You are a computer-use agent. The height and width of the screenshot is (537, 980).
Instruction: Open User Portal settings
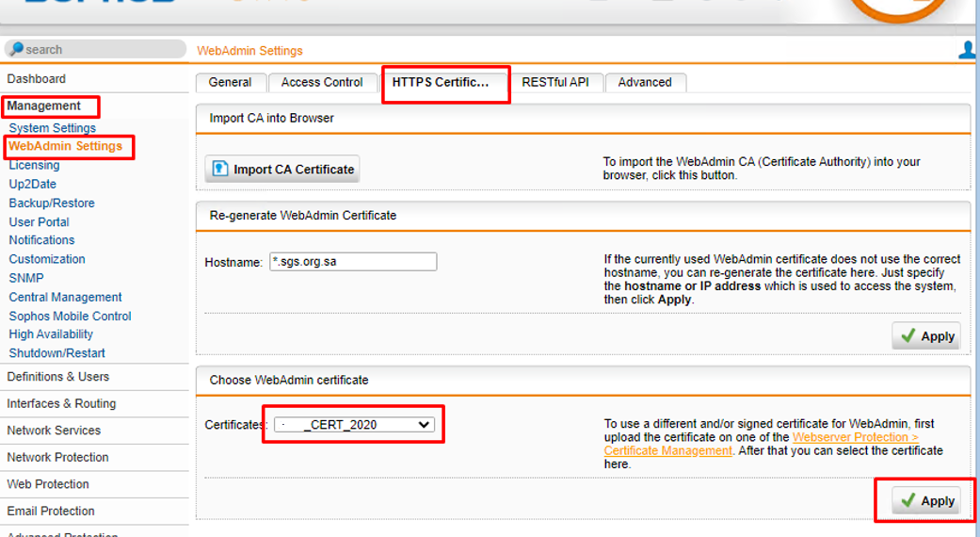39,222
